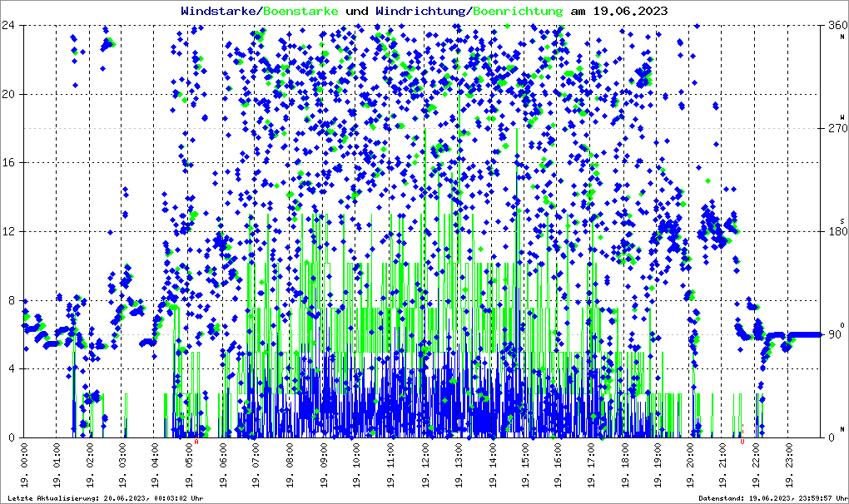Image resolution: width=849 pixels, height=504 pixels.
Task: Click the red sunset marker U on the time axis
Action: [742, 442]
